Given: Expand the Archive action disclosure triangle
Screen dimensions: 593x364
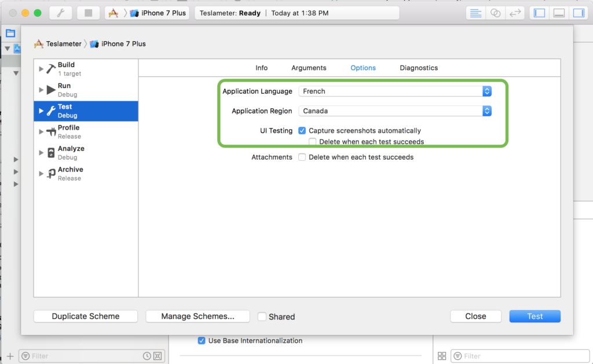Looking at the screenshot, I should pyautogui.click(x=41, y=174).
